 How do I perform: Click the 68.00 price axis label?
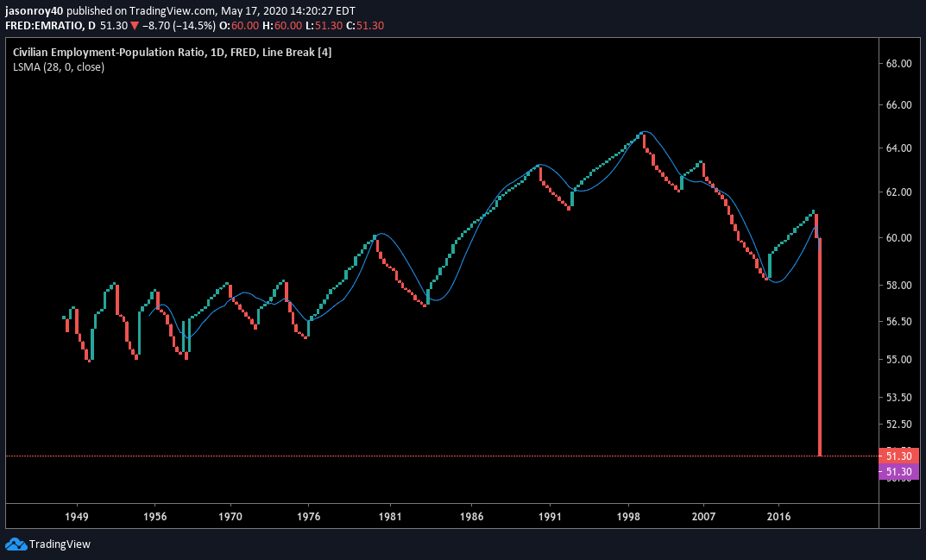(x=899, y=63)
